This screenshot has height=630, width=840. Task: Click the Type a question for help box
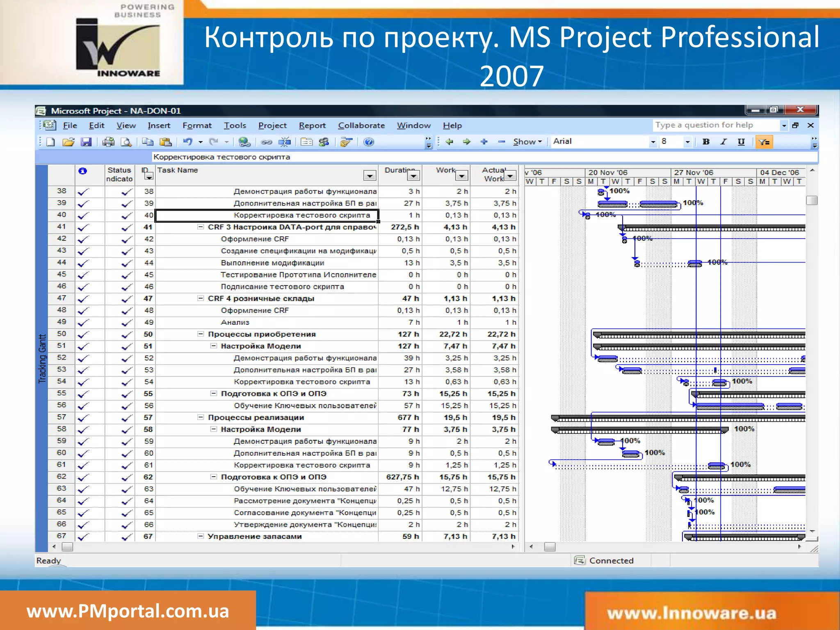click(716, 125)
